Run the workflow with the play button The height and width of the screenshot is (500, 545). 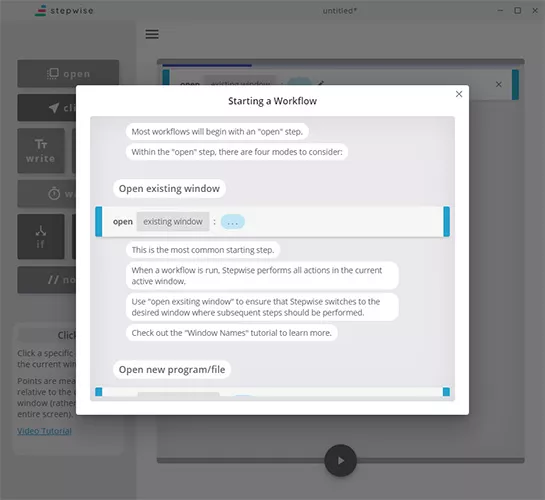click(340, 460)
